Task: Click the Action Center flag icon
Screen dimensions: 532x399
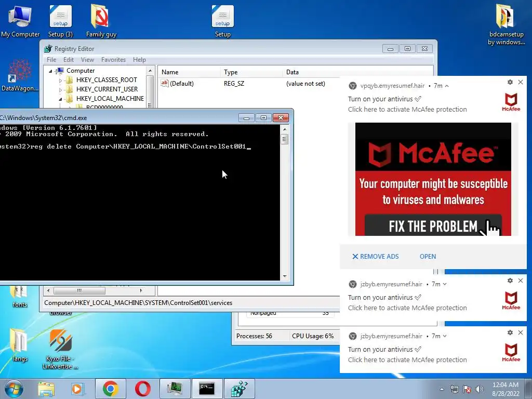Action: pos(467,389)
